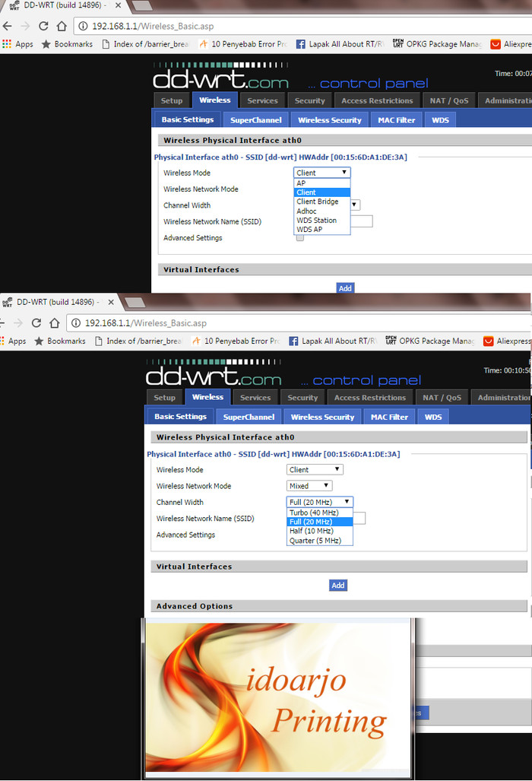
Task: Switch to Wireless Security tab in top panel
Action: tap(329, 120)
